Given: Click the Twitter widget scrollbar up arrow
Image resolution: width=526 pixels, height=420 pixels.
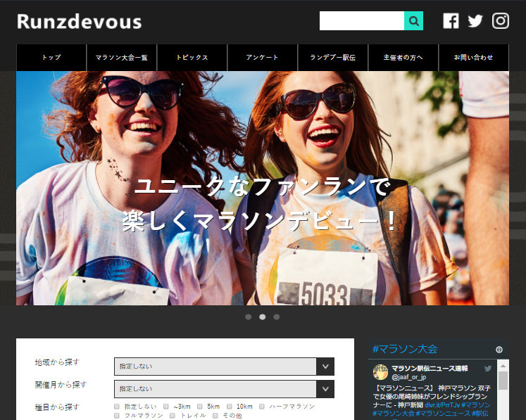Looking at the screenshot, I should (x=503, y=365).
